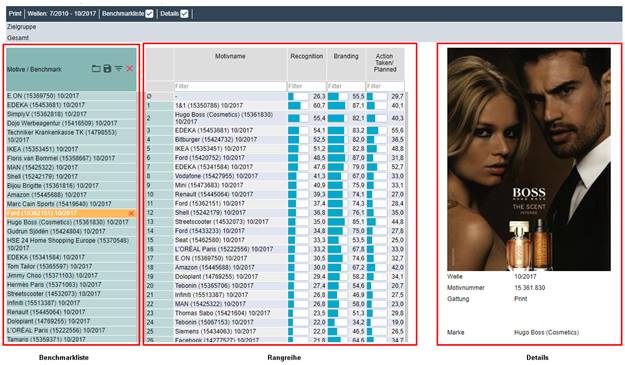
Task: Click the Motivname filter field
Action: coord(230,86)
